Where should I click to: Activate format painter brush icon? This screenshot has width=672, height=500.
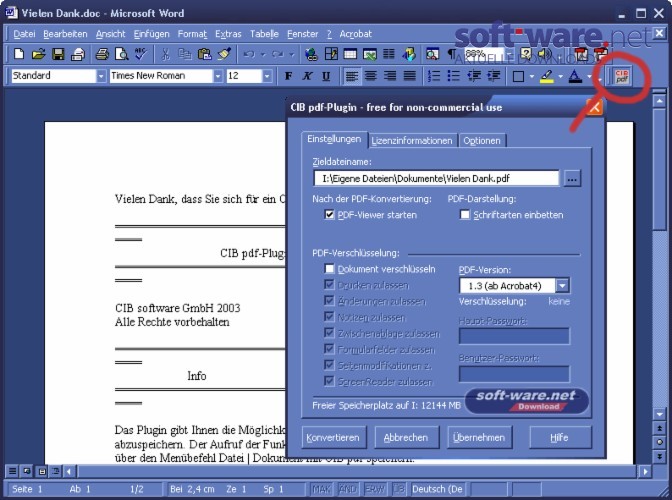pos(224,54)
